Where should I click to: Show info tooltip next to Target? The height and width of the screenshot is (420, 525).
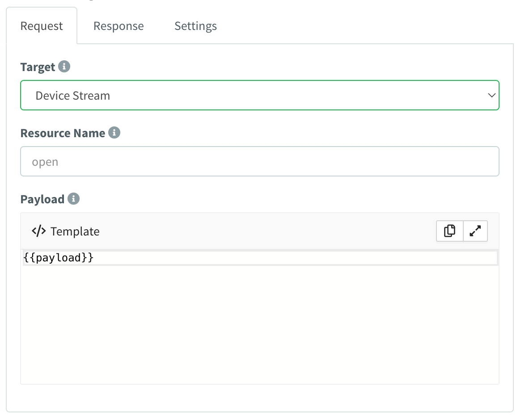point(64,66)
